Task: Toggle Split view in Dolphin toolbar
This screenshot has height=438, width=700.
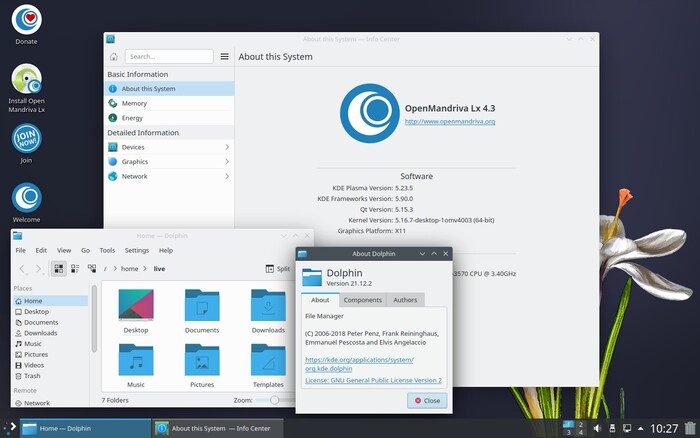Action: tap(277, 269)
